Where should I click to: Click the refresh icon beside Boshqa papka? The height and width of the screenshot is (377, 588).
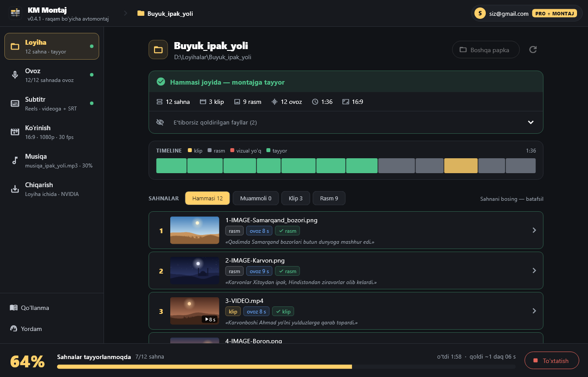(x=533, y=50)
